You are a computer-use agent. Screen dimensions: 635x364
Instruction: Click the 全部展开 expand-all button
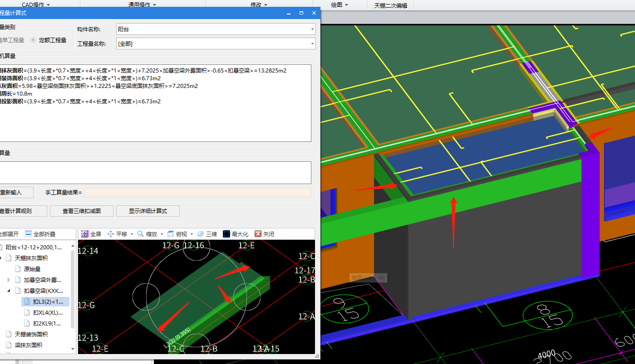(x=10, y=234)
